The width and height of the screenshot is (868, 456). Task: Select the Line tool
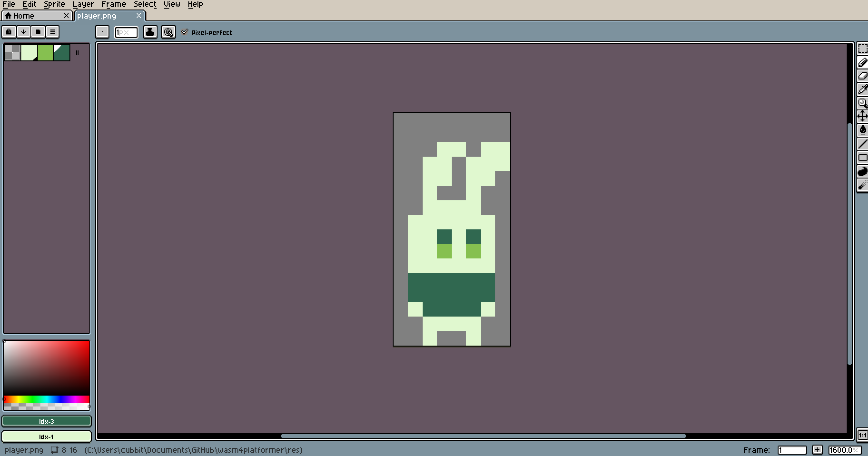[863, 144]
